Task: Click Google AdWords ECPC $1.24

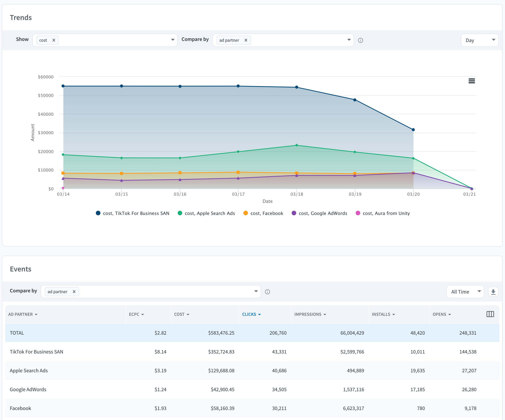Action: tap(160, 389)
